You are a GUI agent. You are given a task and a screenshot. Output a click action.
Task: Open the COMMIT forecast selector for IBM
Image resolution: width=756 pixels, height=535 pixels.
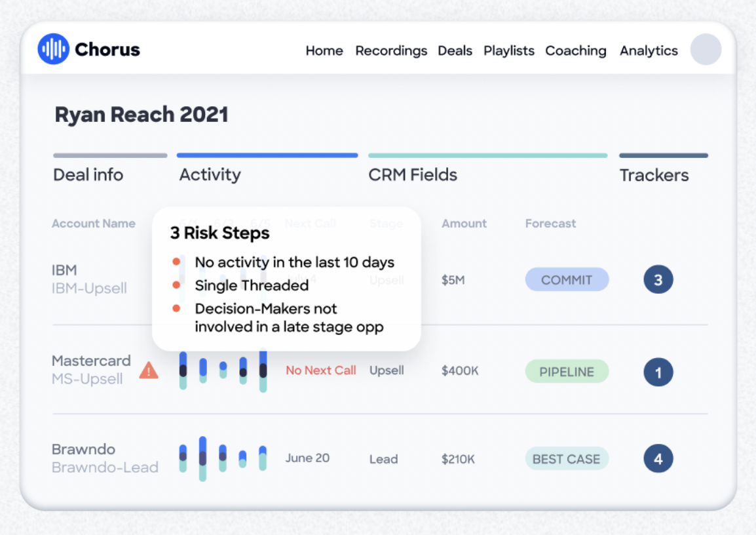click(567, 279)
